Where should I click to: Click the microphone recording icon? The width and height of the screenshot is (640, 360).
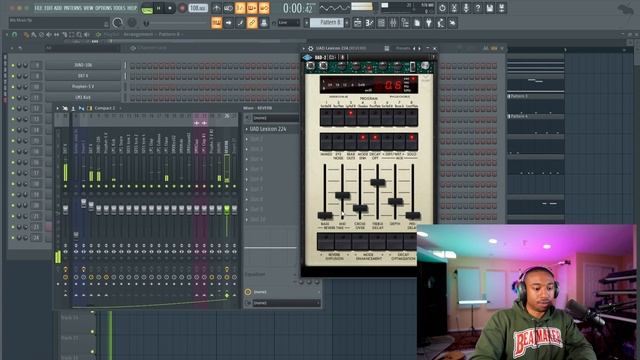[x=466, y=8]
